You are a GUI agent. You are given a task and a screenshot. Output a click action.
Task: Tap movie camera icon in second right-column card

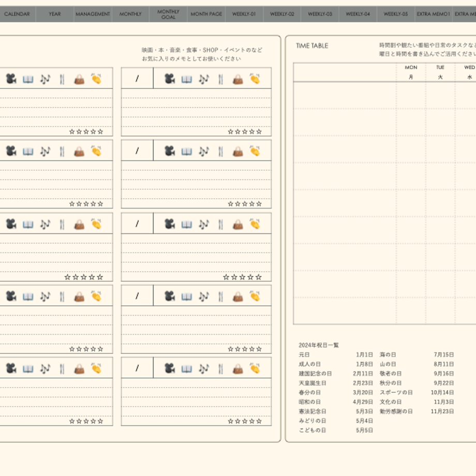[170, 151]
